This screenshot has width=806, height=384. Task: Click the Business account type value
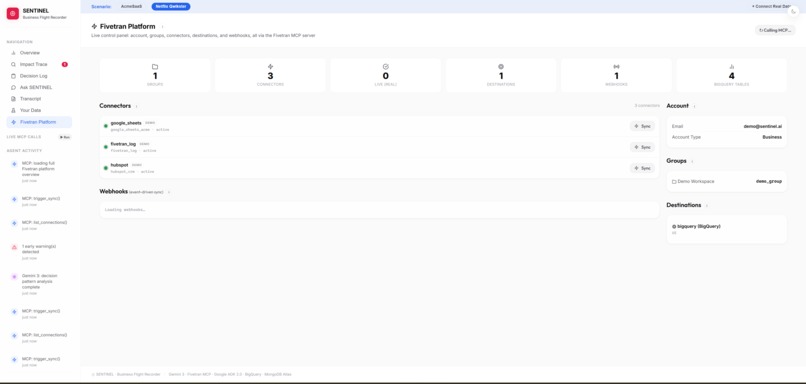click(772, 137)
